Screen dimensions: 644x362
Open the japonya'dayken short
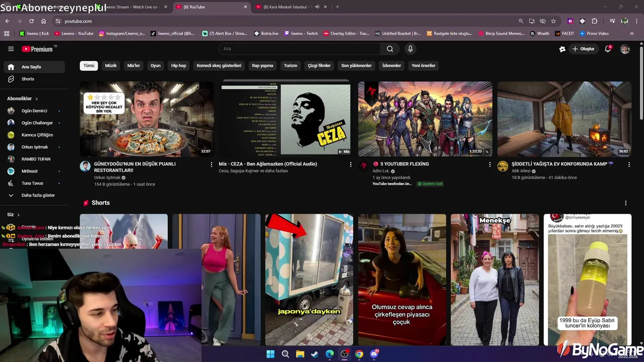coord(309,280)
